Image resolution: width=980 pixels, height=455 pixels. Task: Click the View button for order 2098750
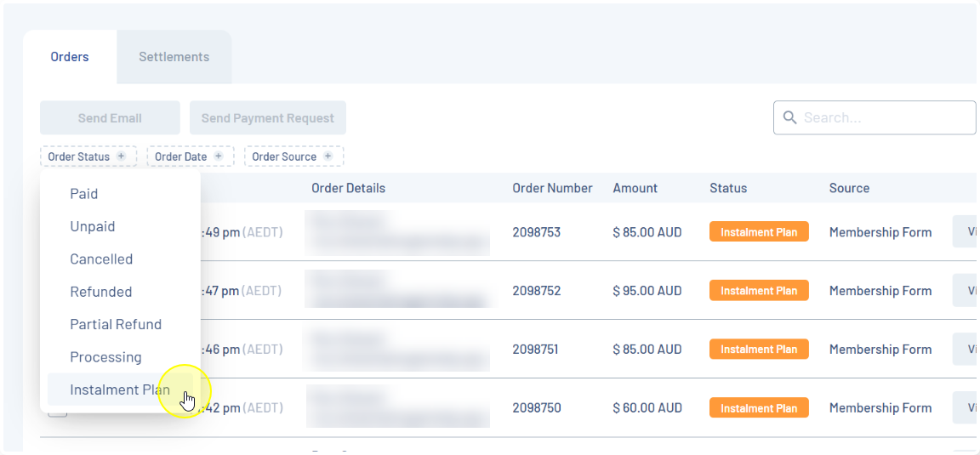click(x=965, y=408)
